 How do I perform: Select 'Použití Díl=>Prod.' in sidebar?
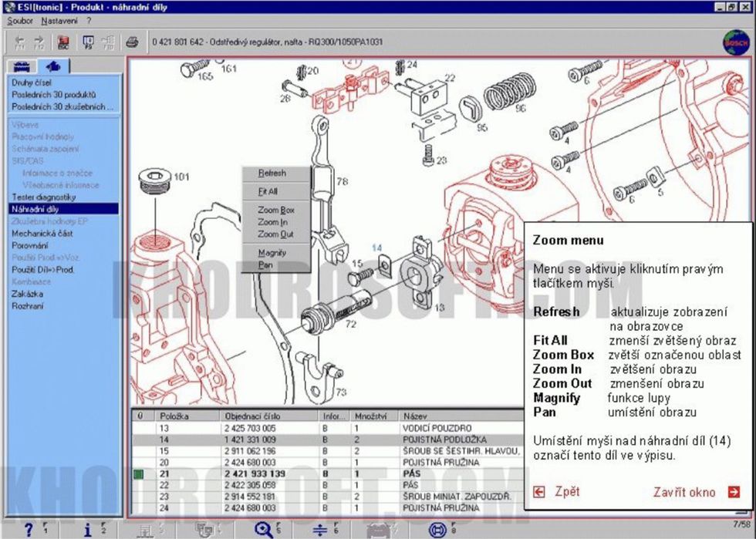(42, 270)
